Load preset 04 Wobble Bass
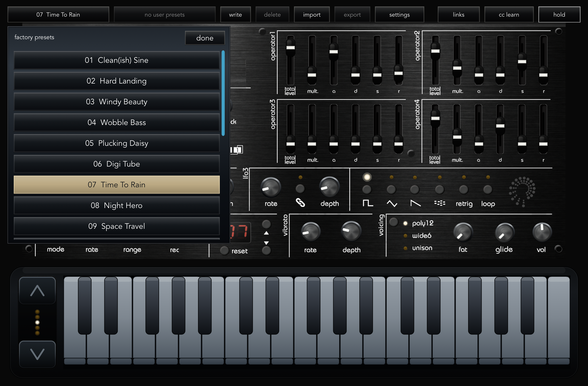Screen dimensions: 588x386 coord(117,122)
